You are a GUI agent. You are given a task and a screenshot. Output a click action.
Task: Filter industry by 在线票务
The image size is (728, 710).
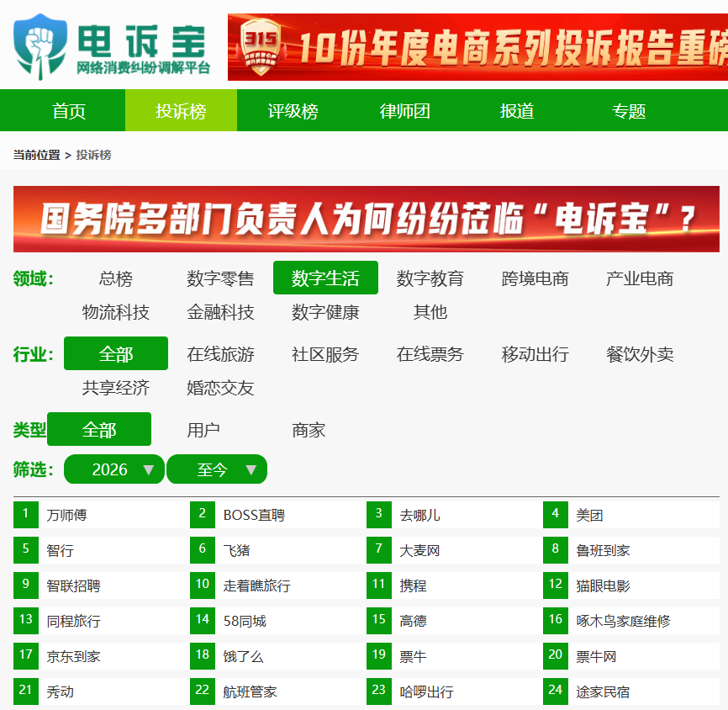(430, 354)
